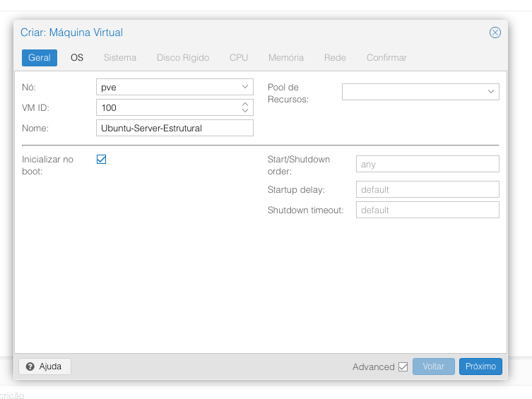
Task: Uncheck Inicializar no boot checkbox
Action: point(101,160)
